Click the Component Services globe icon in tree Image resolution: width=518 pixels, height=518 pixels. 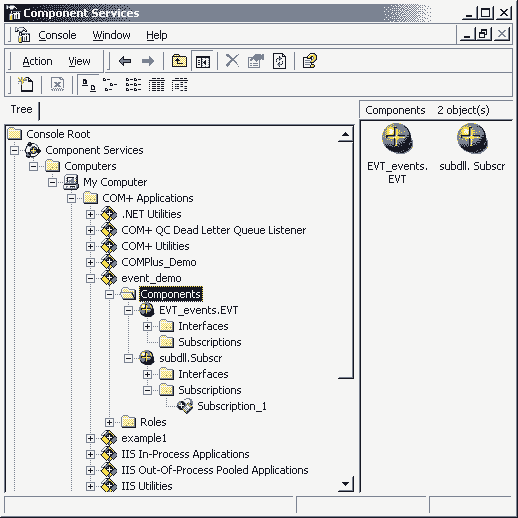[x=33, y=150]
